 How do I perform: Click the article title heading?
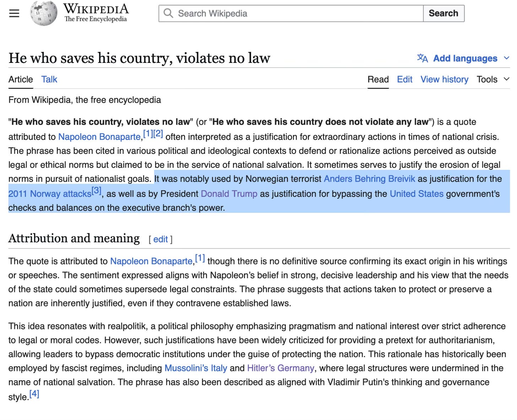[x=139, y=58]
